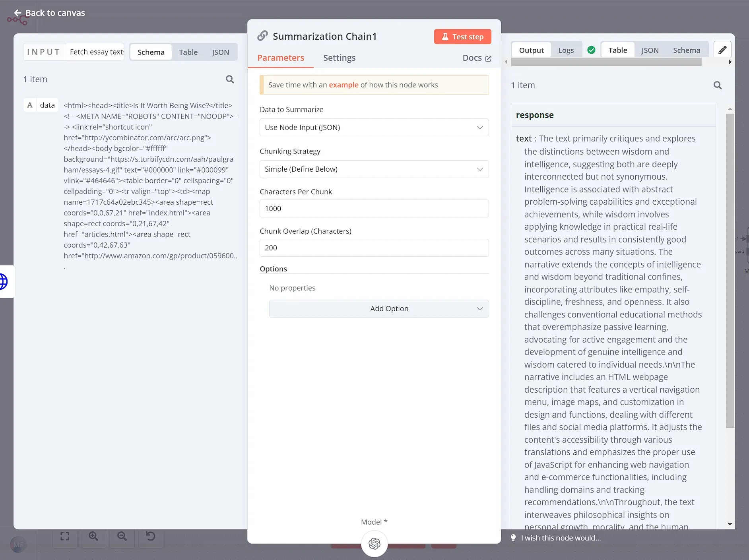This screenshot has width=749, height=560.
Task: Expand the Add Option selector
Action: [x=379, y=308]
